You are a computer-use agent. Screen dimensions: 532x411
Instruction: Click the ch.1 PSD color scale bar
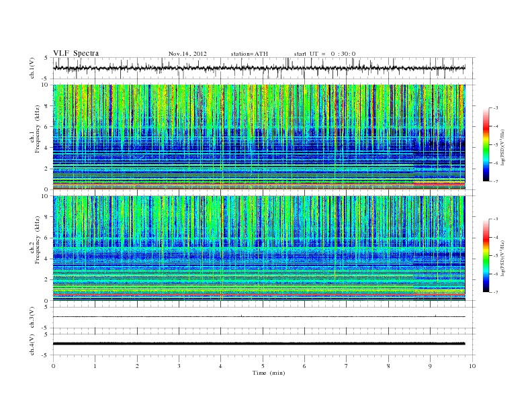[x=486, y=144]
